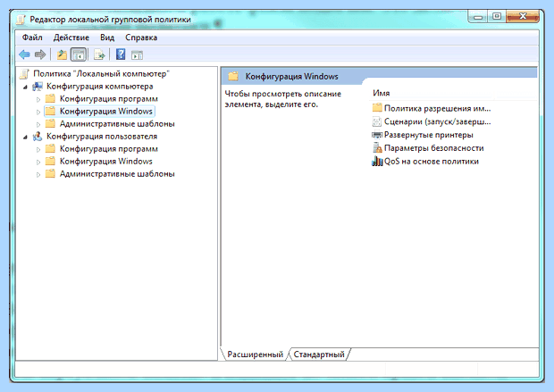Select Политика разрешения им... list entry text
Screen dimensions: 554x392
coord(437,108)
